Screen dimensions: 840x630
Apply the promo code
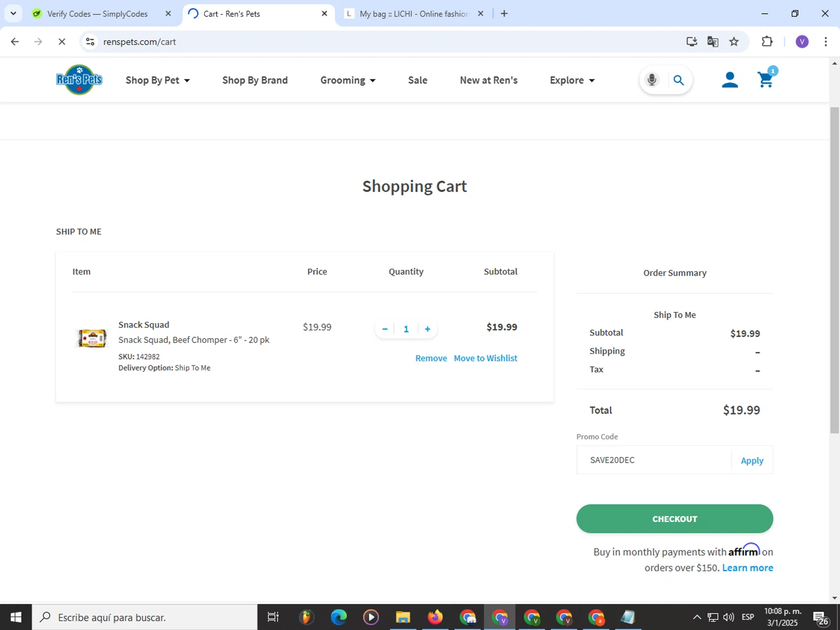(752, 460)
